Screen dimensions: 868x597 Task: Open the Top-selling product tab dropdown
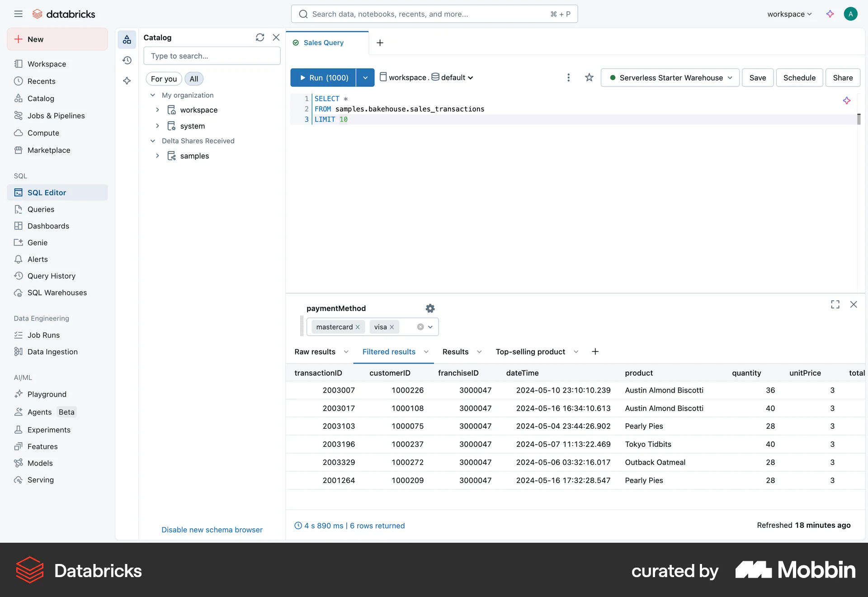(576, 352)
